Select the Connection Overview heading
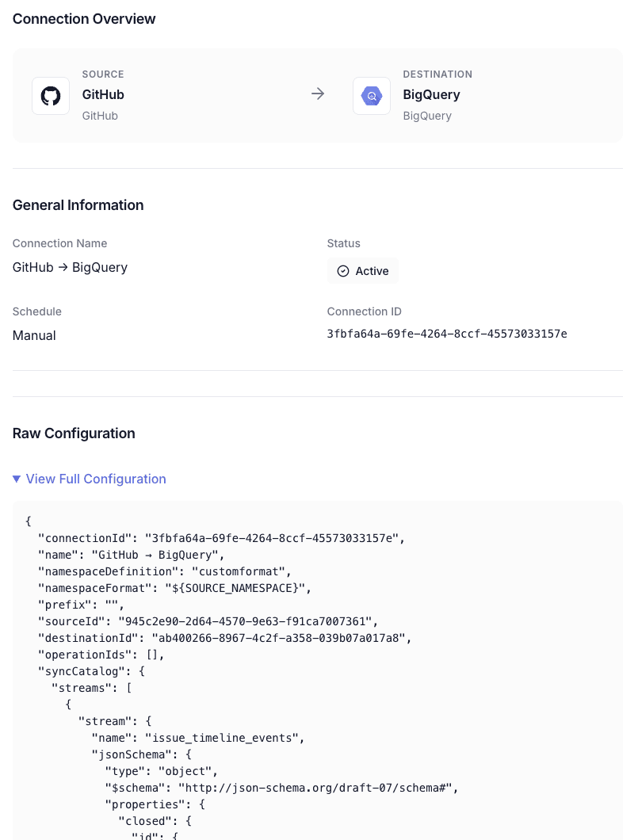This screenshot has width=638, height=840. [x=84, y=19]
